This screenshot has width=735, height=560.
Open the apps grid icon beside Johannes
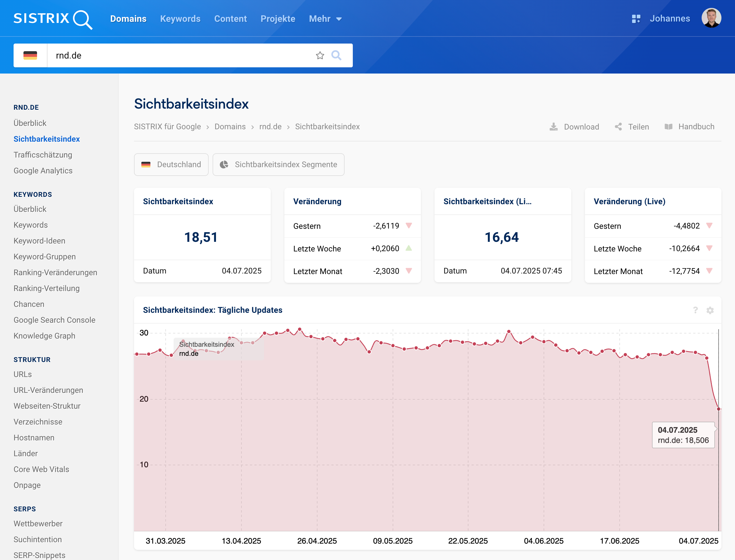click(x=636, y=19)
